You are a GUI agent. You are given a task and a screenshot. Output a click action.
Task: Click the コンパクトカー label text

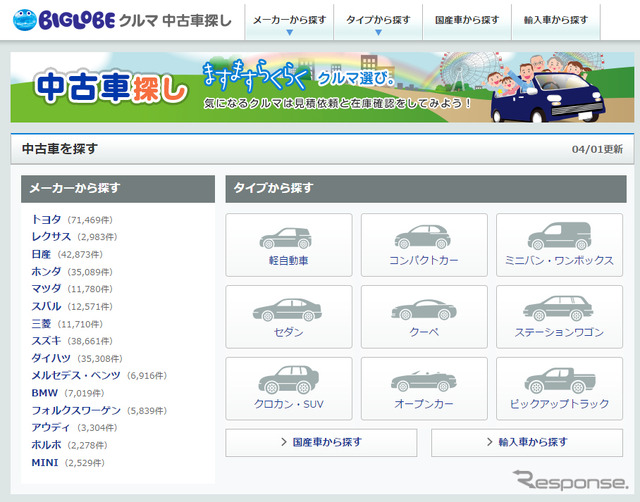tap(424, 260)
